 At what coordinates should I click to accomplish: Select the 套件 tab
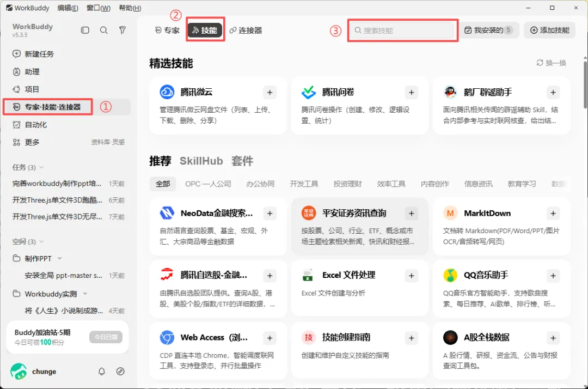242,161
